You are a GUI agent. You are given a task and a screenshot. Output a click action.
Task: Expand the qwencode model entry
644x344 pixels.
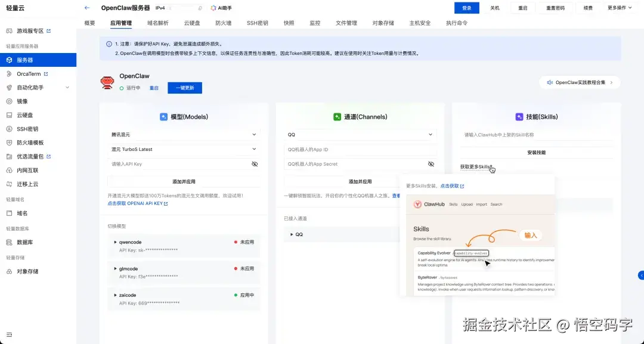(116, 241)
